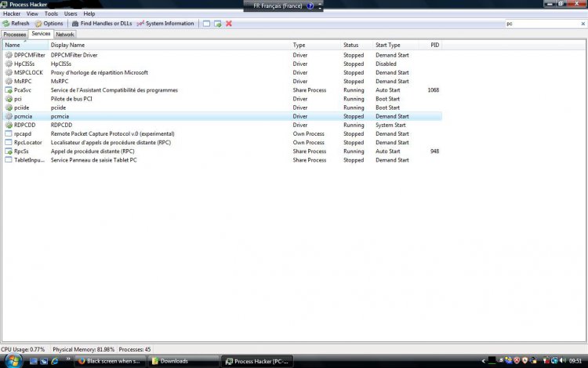Screen dimensions: 588x368
Task: Sort by the Type column header
Action: (316, 45)
